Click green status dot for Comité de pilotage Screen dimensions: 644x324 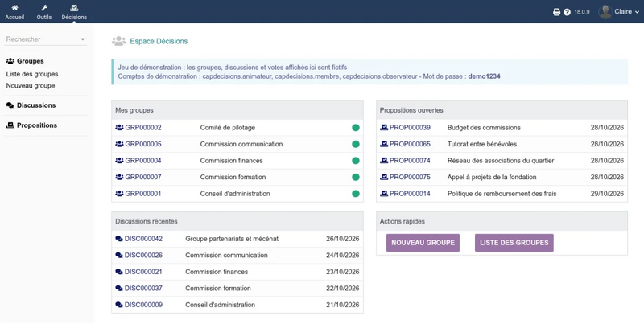356,128
